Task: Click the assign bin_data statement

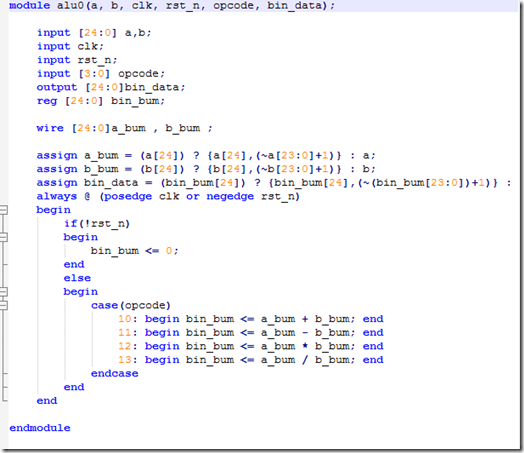Action: [274, 183]
